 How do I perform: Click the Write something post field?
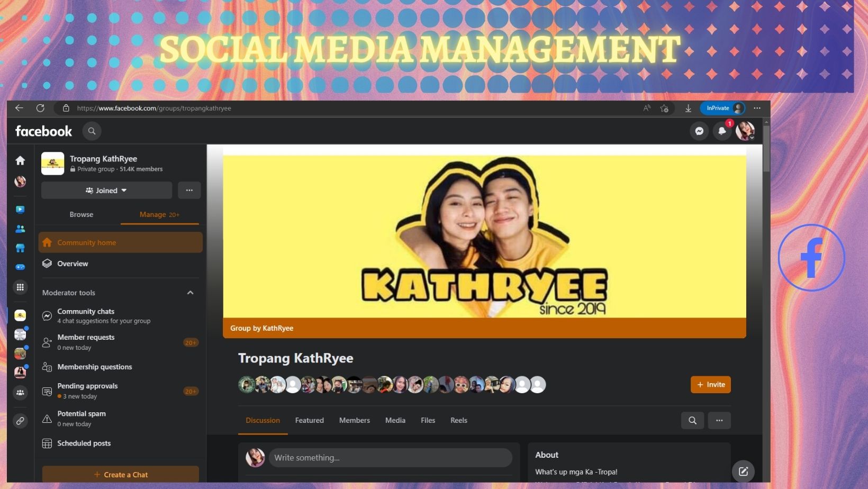click(391, 458)
